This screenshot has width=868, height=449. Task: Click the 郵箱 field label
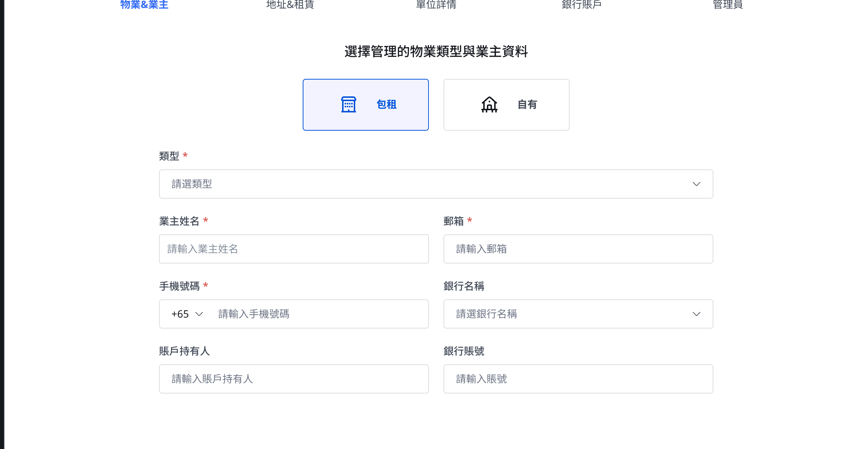point(454,221)
